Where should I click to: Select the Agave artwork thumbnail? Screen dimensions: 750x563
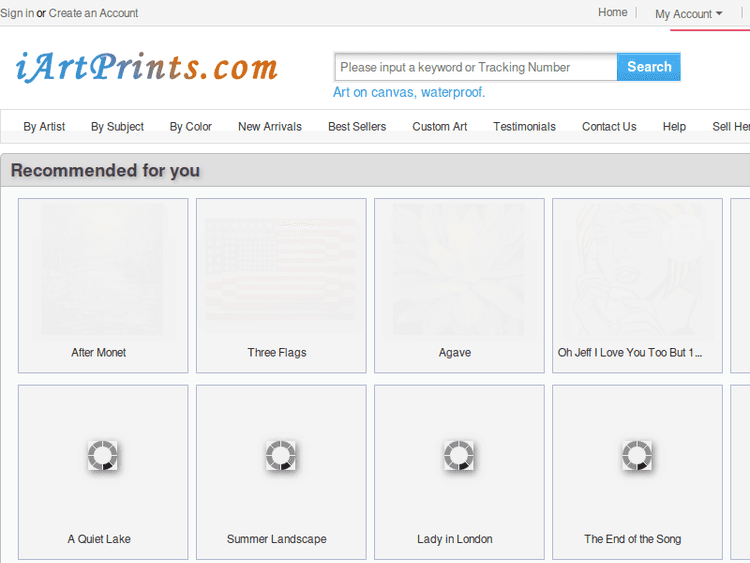459,270
